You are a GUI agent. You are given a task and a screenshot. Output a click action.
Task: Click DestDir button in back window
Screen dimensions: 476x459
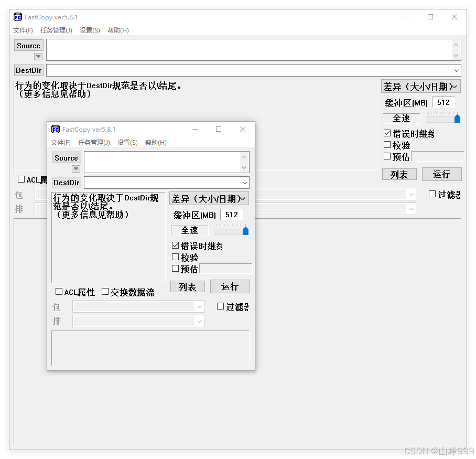pos(28,70)
